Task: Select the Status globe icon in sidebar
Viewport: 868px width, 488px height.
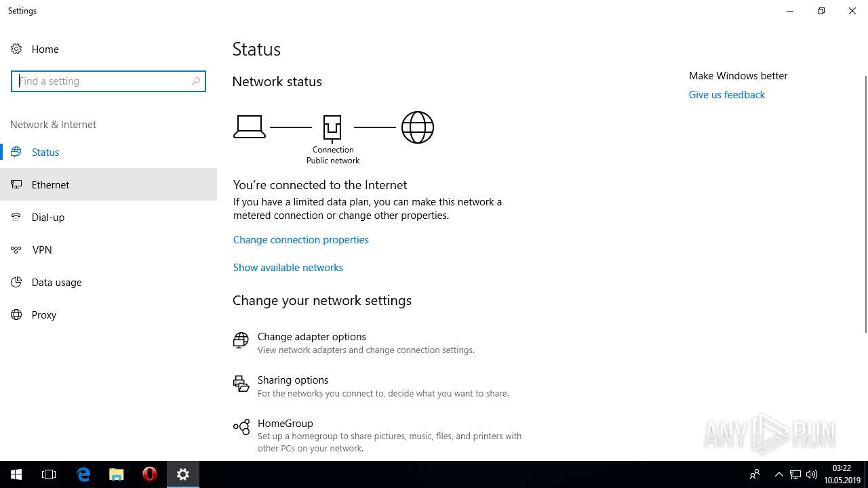Action: (16, 152)
